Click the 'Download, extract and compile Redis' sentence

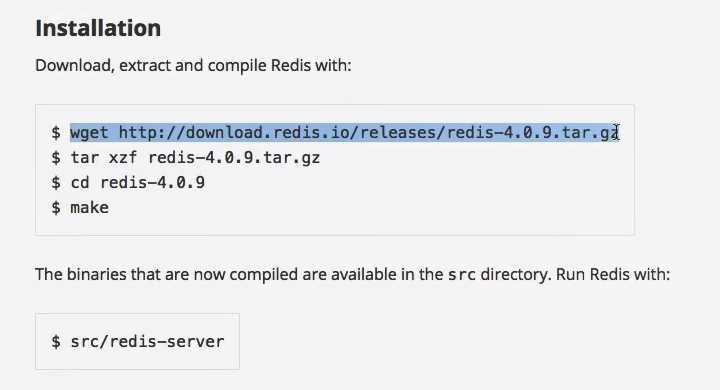193,66
